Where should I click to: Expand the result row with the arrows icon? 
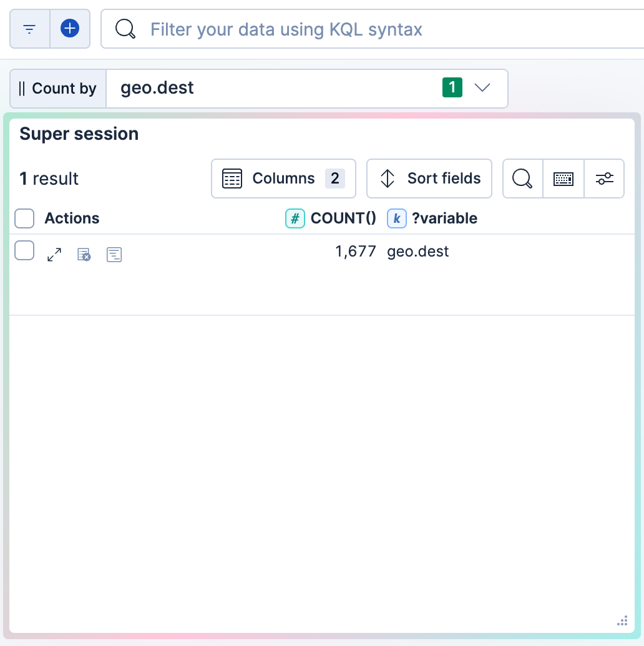(x=54, y=254)
